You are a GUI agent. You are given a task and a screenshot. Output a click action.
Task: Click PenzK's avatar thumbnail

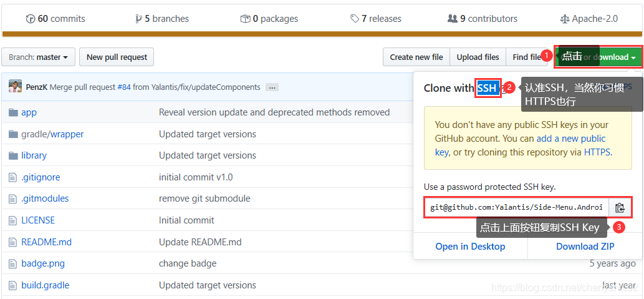coord(16,87)
